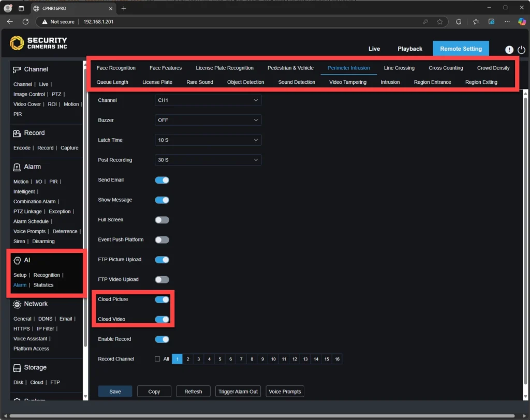Enable the FTP Video Upload switch
The height and width of the screenshot is (420, 530).
point(162,280)
